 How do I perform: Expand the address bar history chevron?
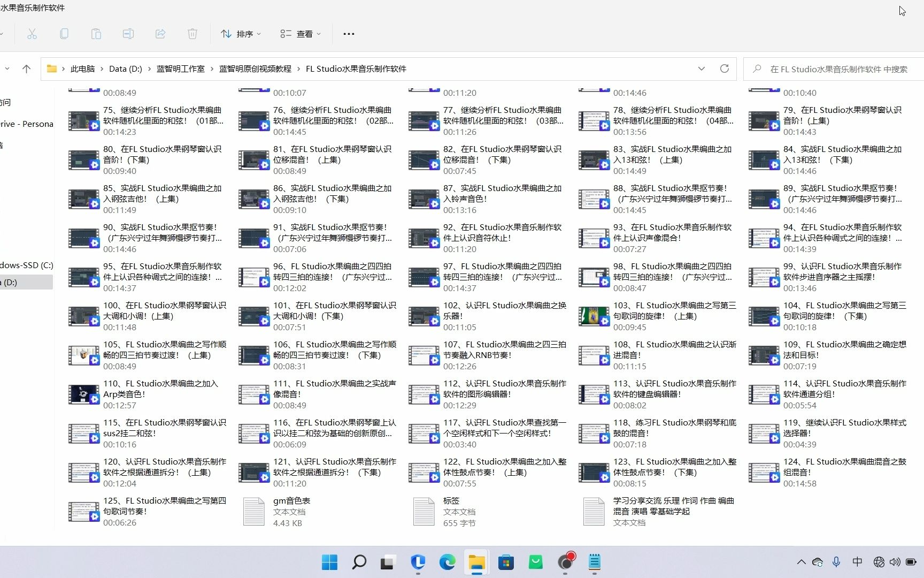pyautogui.click(x=702, y=69)
